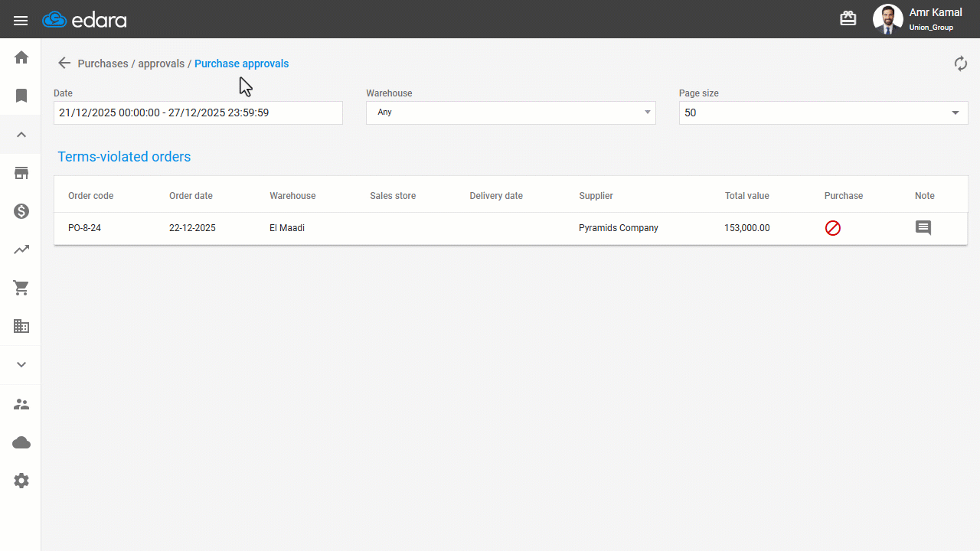This screenshot has height=551, width=980.
Task: Click the Purchase approvals breadcrumb link
Action: pyautogui.click(x=241, y=64)
